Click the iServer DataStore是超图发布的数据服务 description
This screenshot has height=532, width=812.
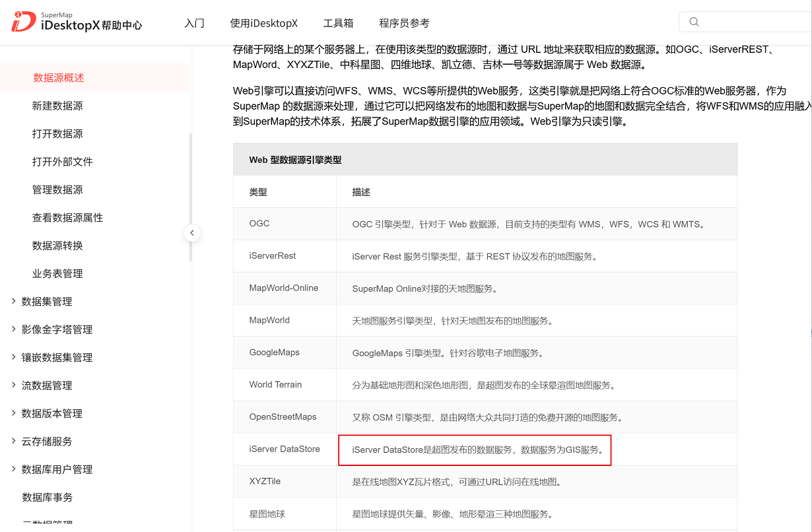[478, 450]
